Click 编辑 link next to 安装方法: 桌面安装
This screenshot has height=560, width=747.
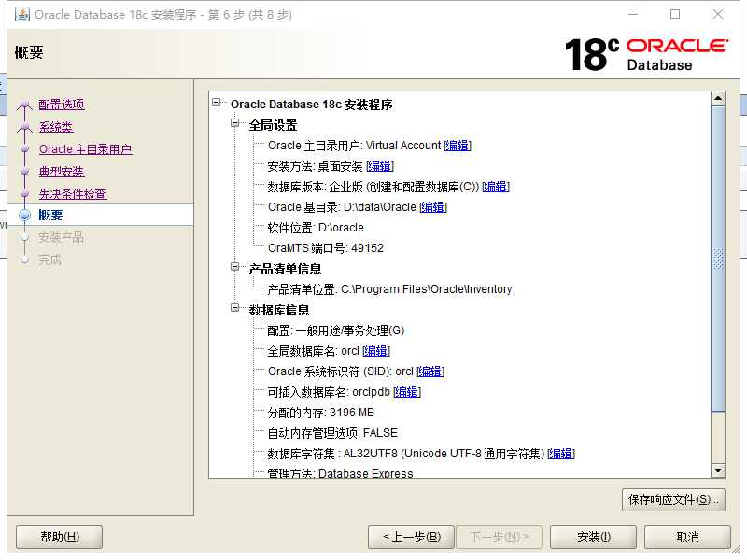tap(380, 166)
